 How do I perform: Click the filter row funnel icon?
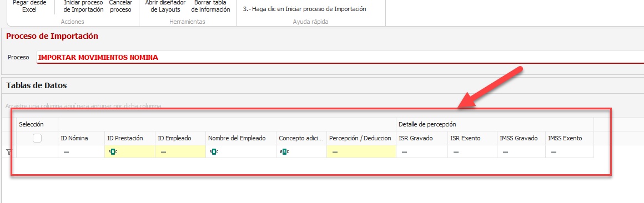pyautogui.click(x=9, y=152)
